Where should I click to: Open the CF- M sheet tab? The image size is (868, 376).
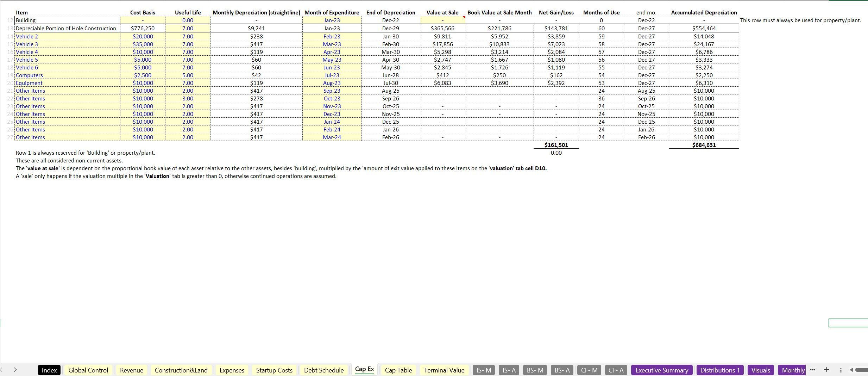[589, 370]
